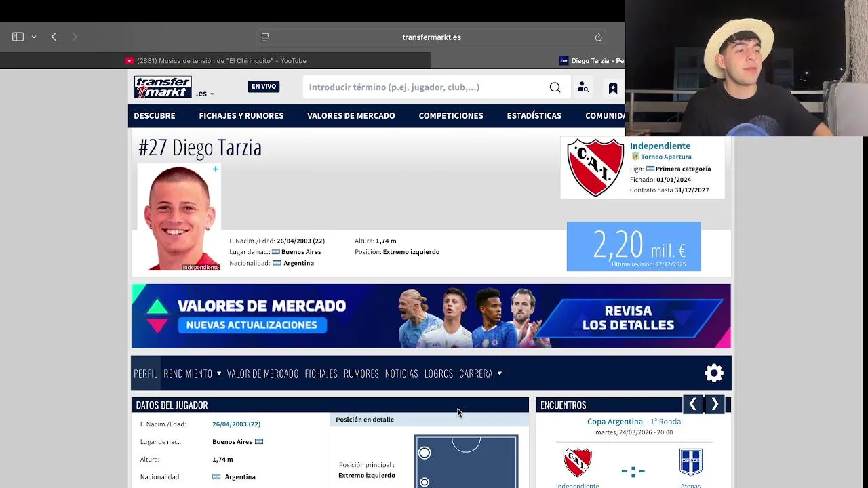Open the Torneo Apertura link
The width and height of the screenshot is (868, 488).
666,157
